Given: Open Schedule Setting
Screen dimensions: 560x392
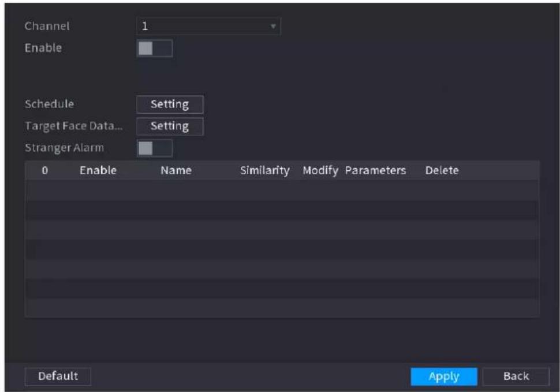Looking at the screenshot, I should coord(170,104).
